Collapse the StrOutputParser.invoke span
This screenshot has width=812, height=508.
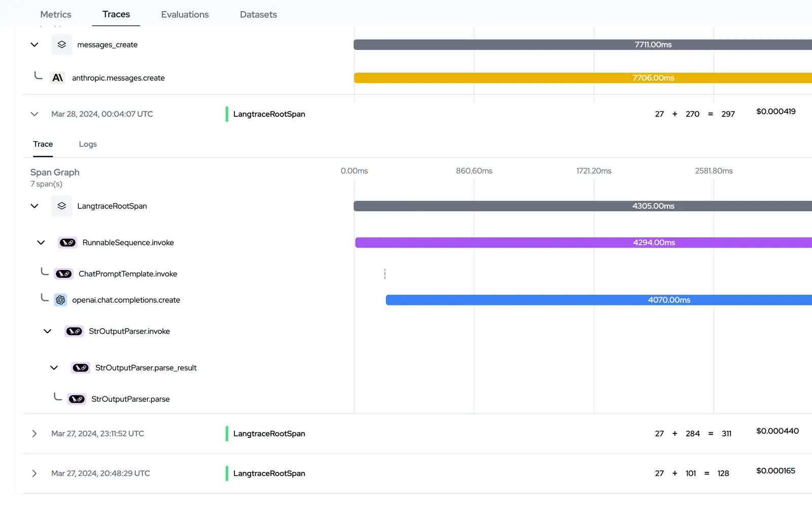[48, 331]
